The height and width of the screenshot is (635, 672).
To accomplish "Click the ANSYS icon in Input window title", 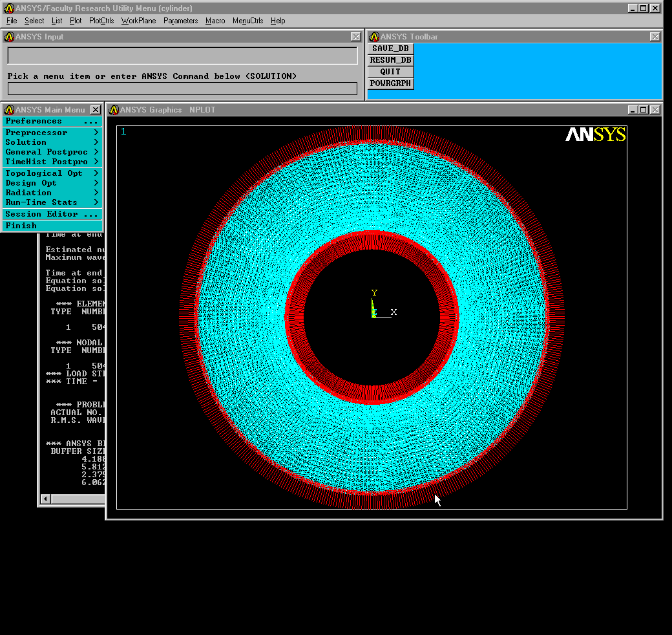I will click(x=9, y=37).
